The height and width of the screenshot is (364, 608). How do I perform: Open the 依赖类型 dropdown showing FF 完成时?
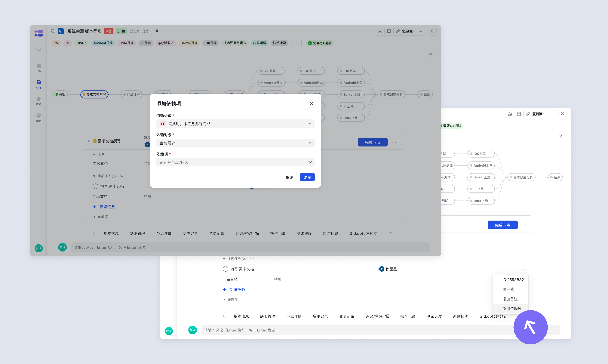[x=235, y=124]
